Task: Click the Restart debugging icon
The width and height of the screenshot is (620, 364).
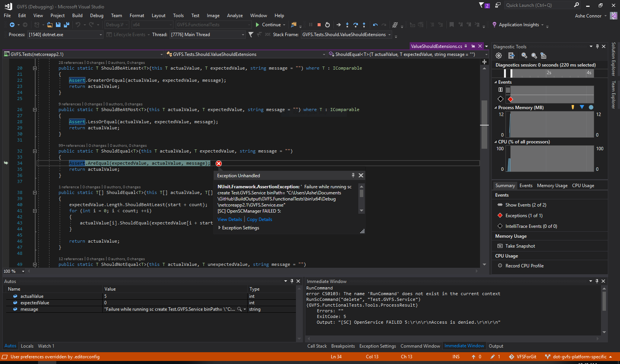Action: click(327, 25)
